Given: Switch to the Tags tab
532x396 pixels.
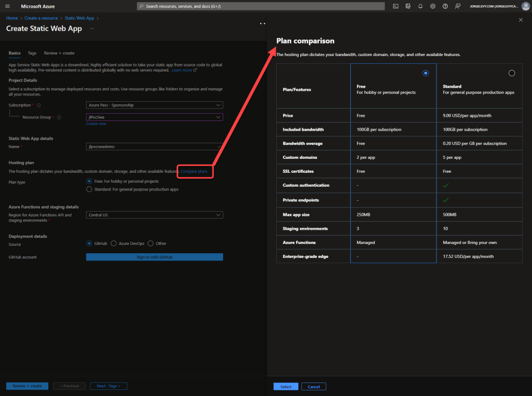Looking at the screenshot, I should (32, 53).
